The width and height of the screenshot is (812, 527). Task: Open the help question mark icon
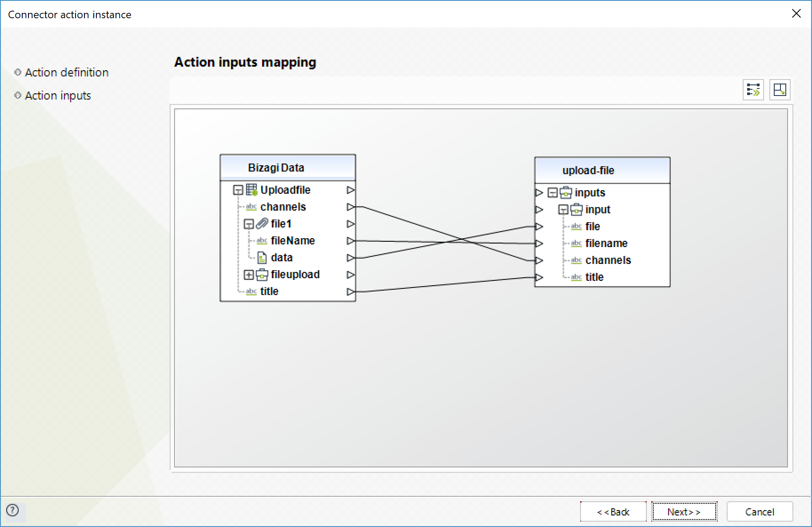pyautogui.click(x=12, y=510)
